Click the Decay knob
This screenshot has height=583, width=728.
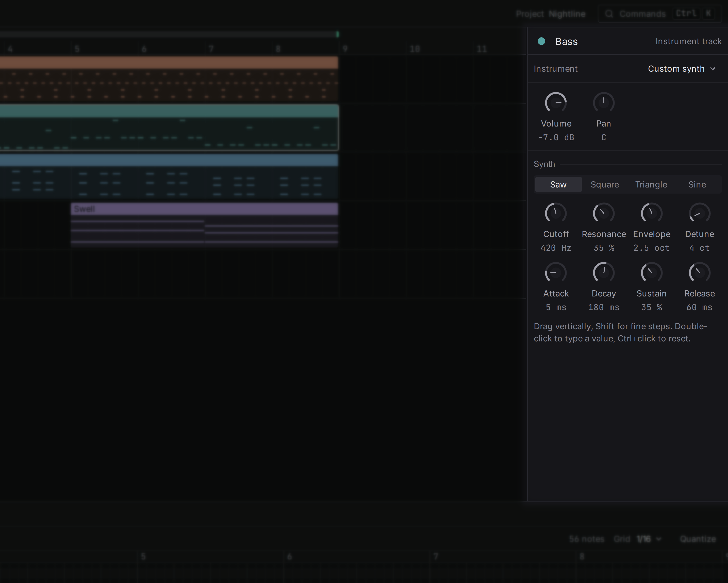pos(604,272)
